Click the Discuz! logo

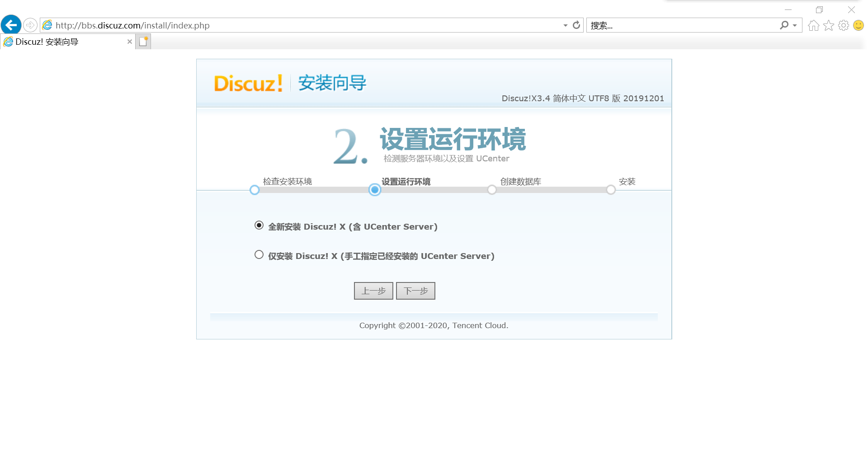pyautogui.click(x=248, y=83)
